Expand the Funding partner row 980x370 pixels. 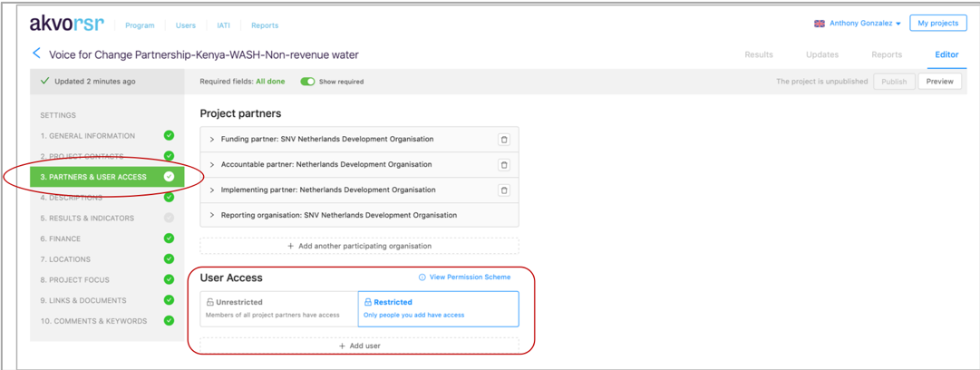pyautogui.click(x=212, y=140)
